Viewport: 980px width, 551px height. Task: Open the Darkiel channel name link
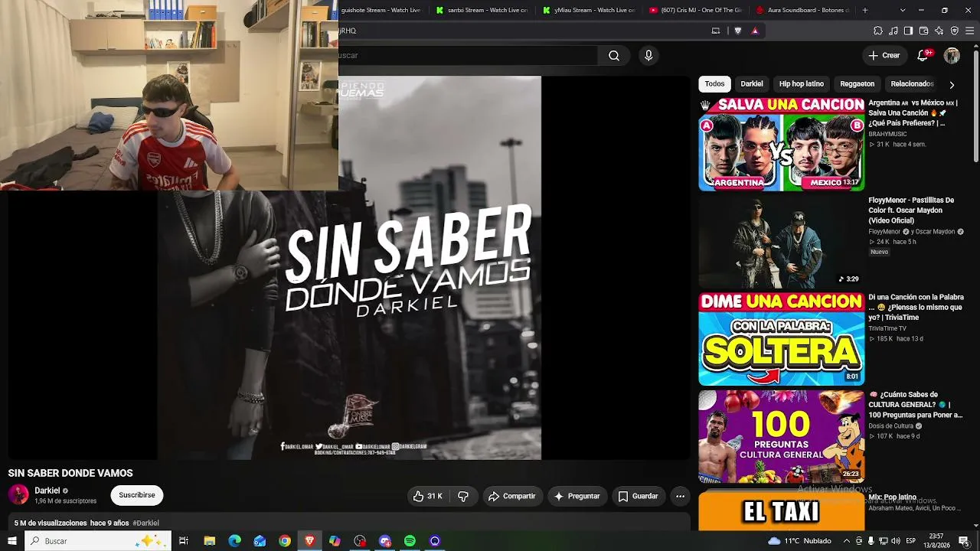[47, 491]
